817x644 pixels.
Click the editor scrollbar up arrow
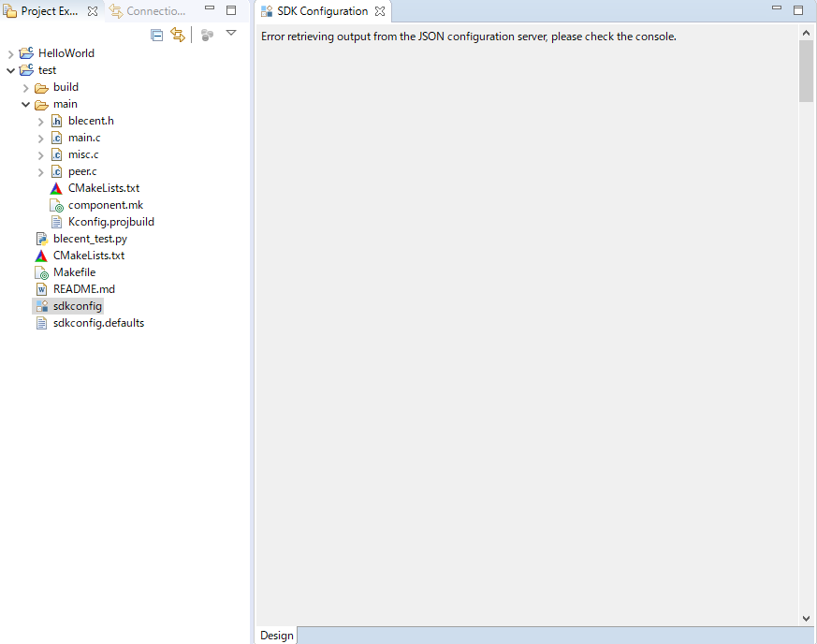[x=806, y=33]
